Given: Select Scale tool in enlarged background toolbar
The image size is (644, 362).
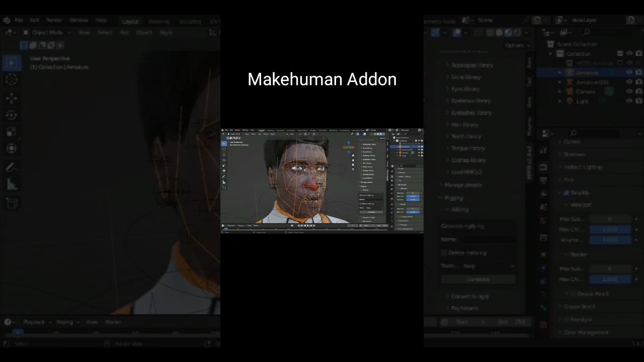Looking at the screenshot, I should (12, 132).
